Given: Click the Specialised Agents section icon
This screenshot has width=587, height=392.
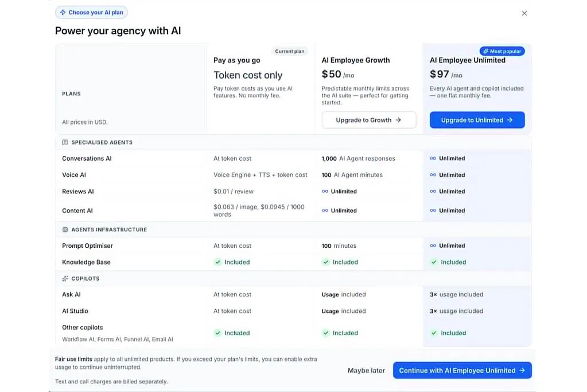Looking at the screenshot, I should tap(65, 142).
